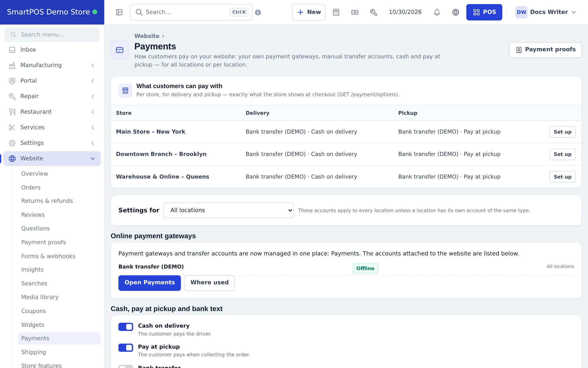Expand the Restaurant menu chevron
The height and width of the screenshot is (368, 588).
coord(93,112)
